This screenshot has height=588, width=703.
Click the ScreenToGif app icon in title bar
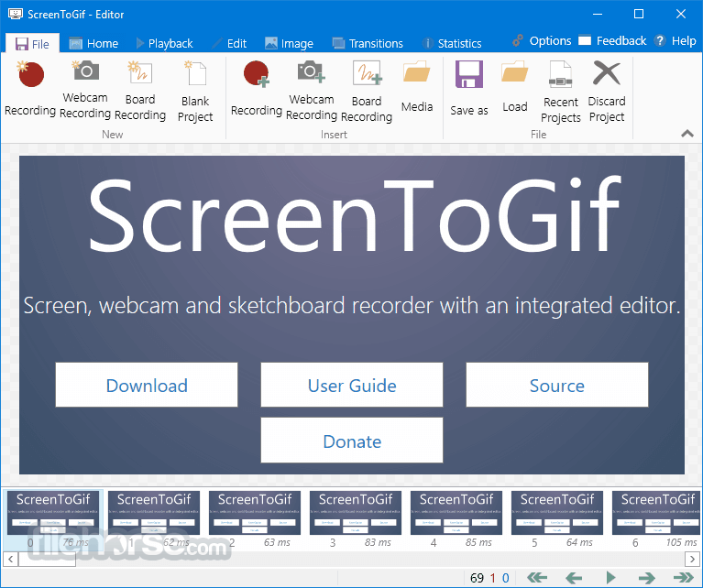[x=16, y=14]
